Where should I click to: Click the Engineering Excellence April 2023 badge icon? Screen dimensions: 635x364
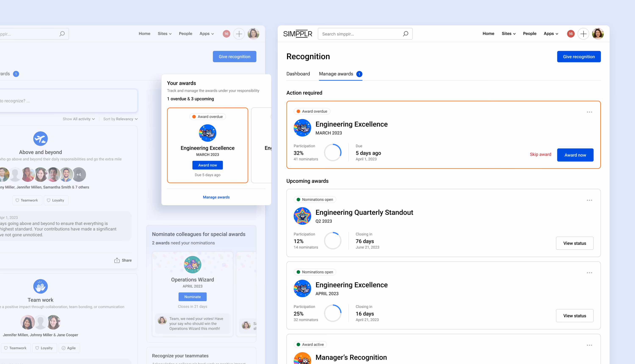tap(302, 288)
